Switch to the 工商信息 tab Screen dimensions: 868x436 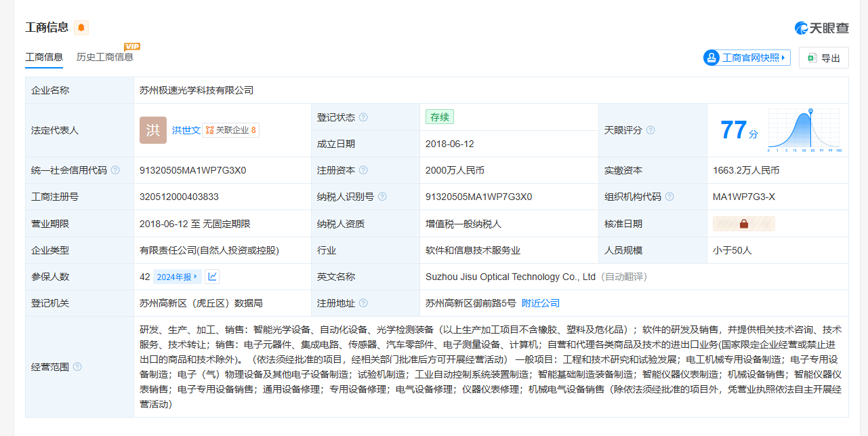[x=44, y=57]
